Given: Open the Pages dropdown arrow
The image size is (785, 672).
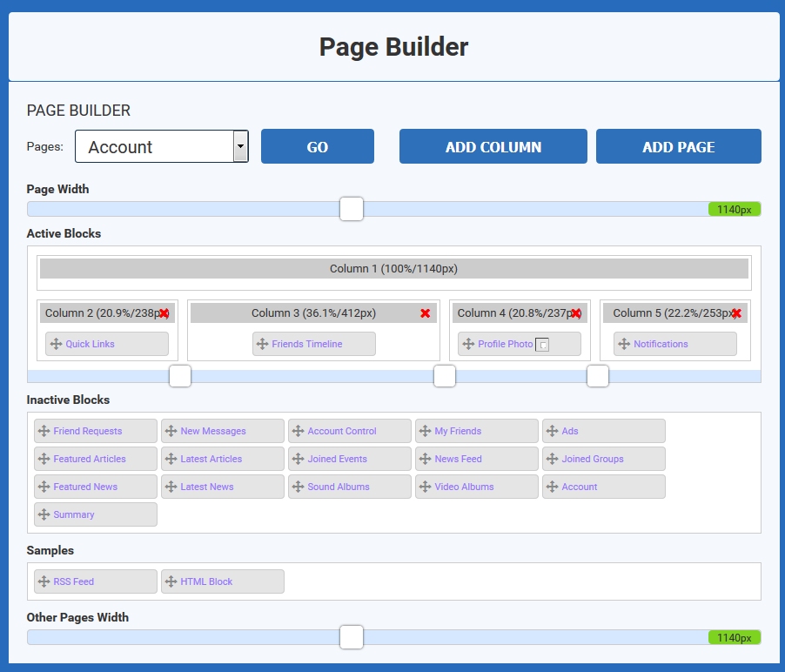Looking at the screenshot, I should pos(240,147).
